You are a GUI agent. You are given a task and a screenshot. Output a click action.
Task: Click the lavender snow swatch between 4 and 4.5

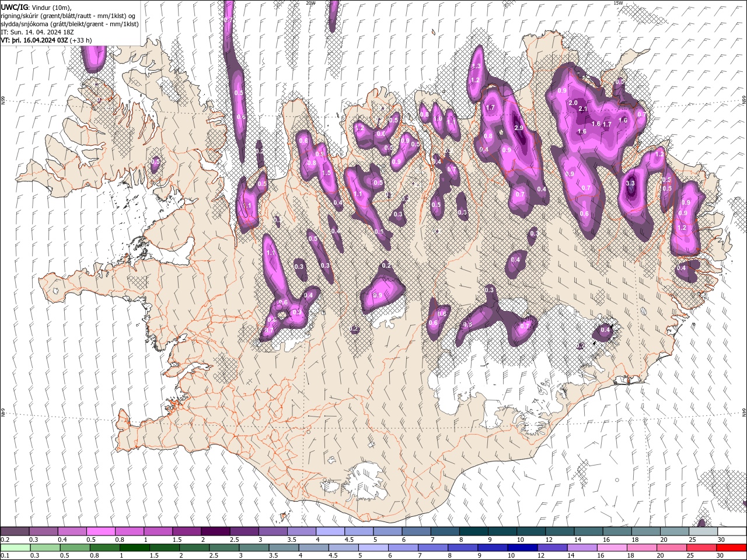coord(330,531)
